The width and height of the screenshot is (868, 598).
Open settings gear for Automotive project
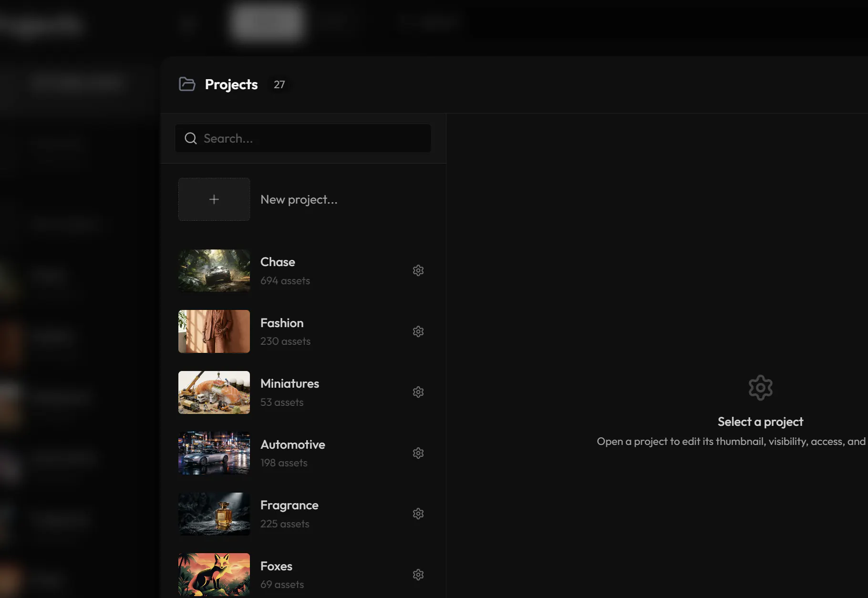coord(418,453)
